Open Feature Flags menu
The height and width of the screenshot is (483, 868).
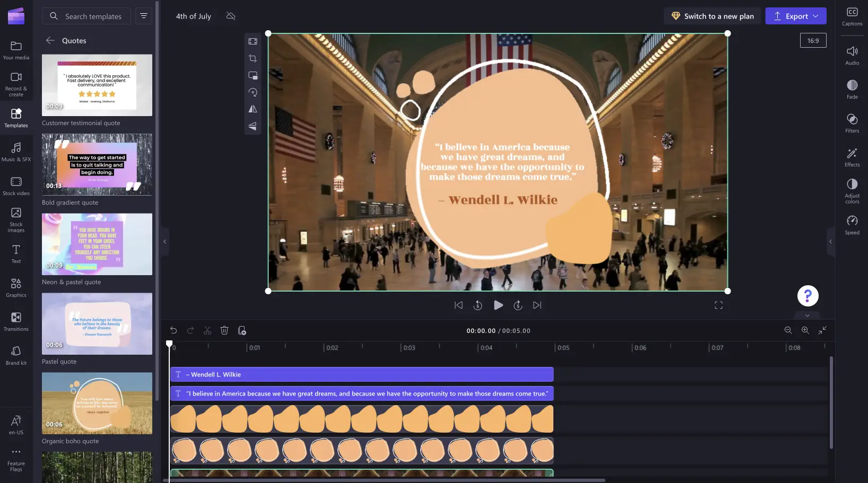coord(16,460)
